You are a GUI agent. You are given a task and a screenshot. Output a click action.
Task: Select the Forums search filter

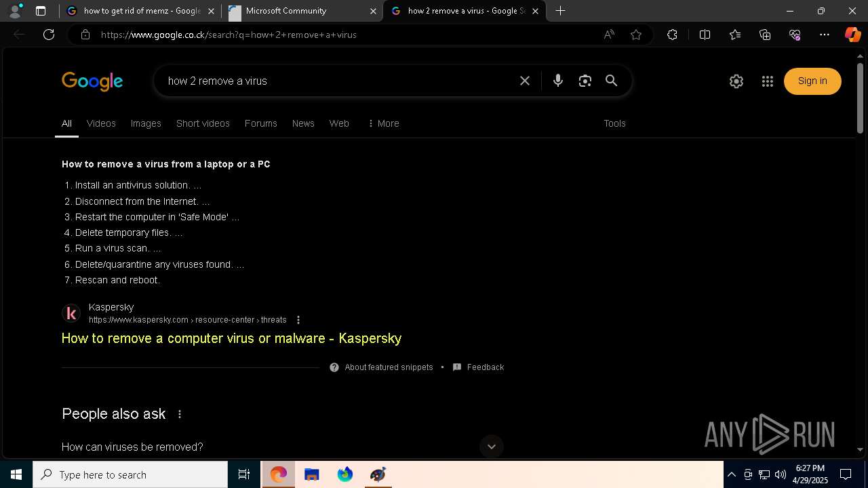coord(261,123)
